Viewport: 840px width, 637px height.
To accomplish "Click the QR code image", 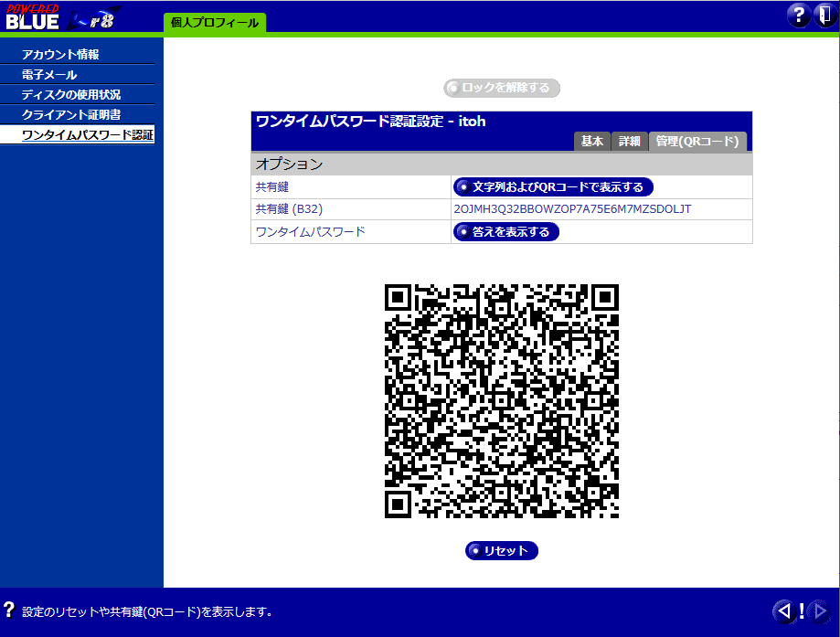I will click(502, 401).
